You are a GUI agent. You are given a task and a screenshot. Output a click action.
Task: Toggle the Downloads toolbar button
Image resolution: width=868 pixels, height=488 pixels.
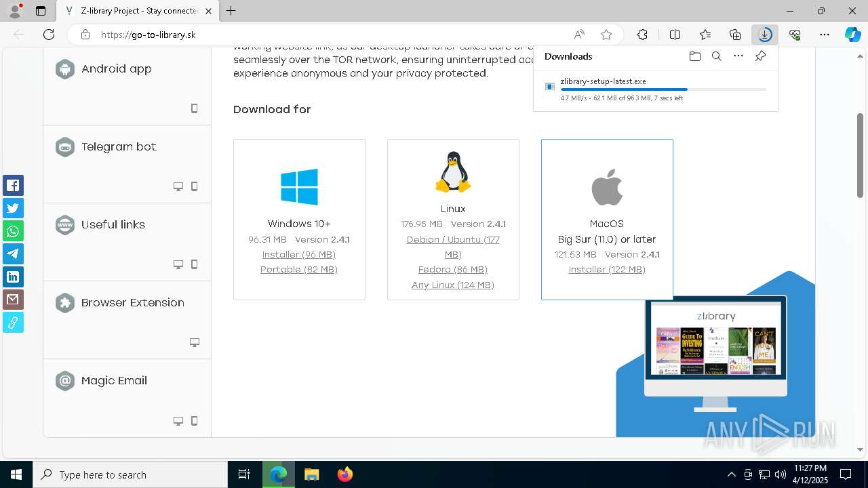tap(765, 35)
